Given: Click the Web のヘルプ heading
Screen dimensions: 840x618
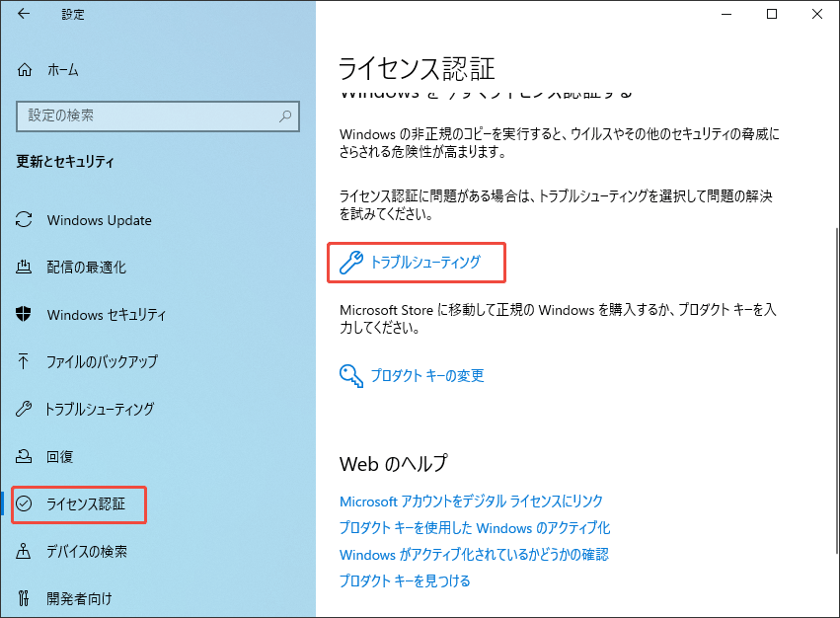Looking at the screenshot, I should 394,464.
